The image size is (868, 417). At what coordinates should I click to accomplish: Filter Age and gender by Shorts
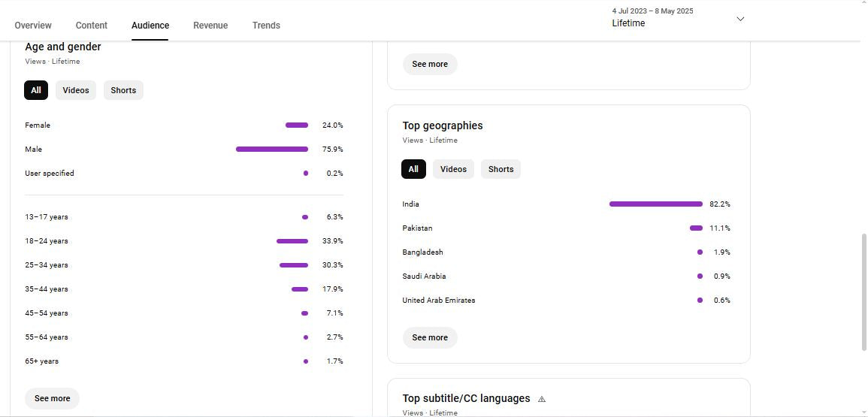pos(123,90)
